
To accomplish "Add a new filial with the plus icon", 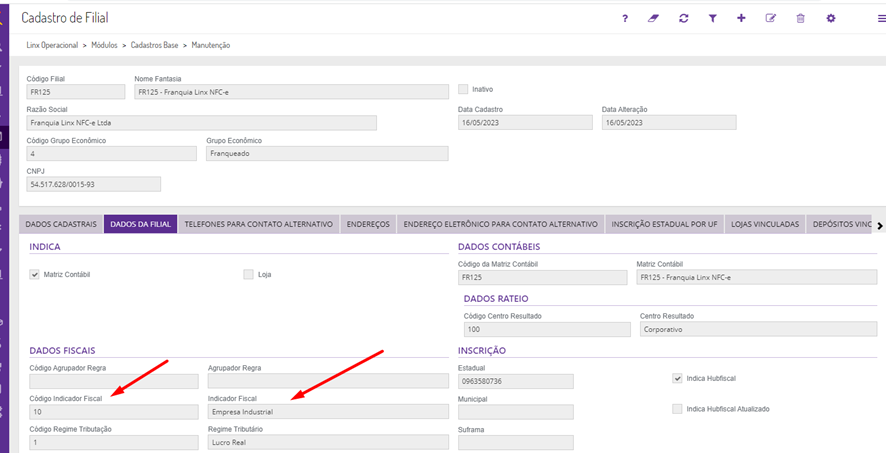I will point(741,18).
